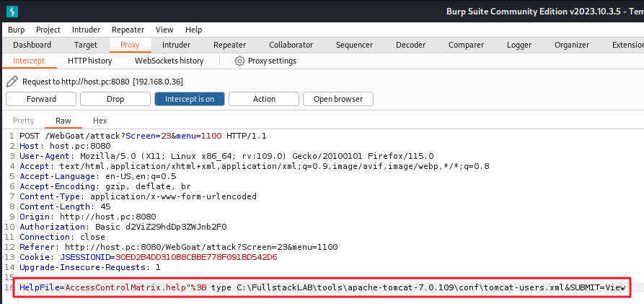Open the Help menu

[x=193, y=30]
